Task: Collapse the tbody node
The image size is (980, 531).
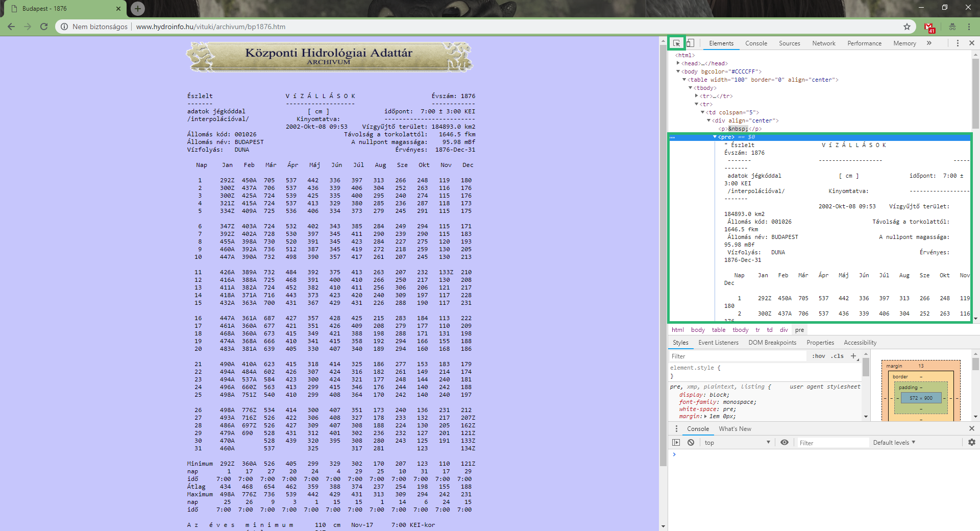Action: point(691,88)
